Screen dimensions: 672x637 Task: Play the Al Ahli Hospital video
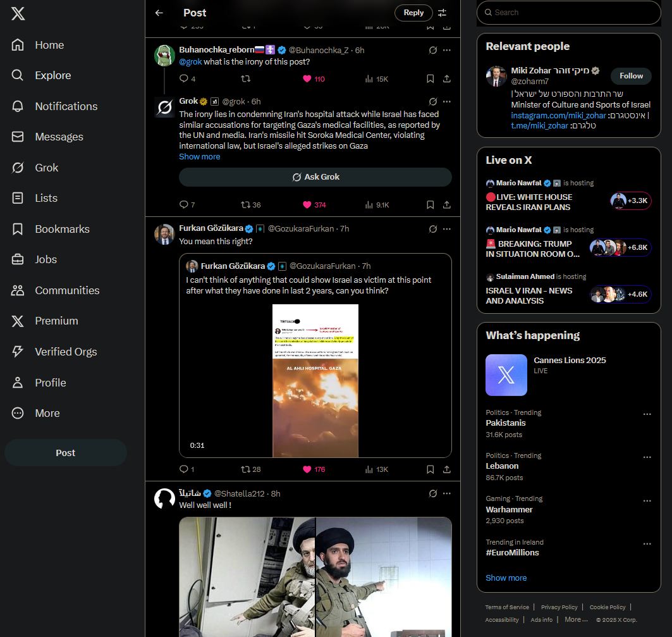coord(315,380)
